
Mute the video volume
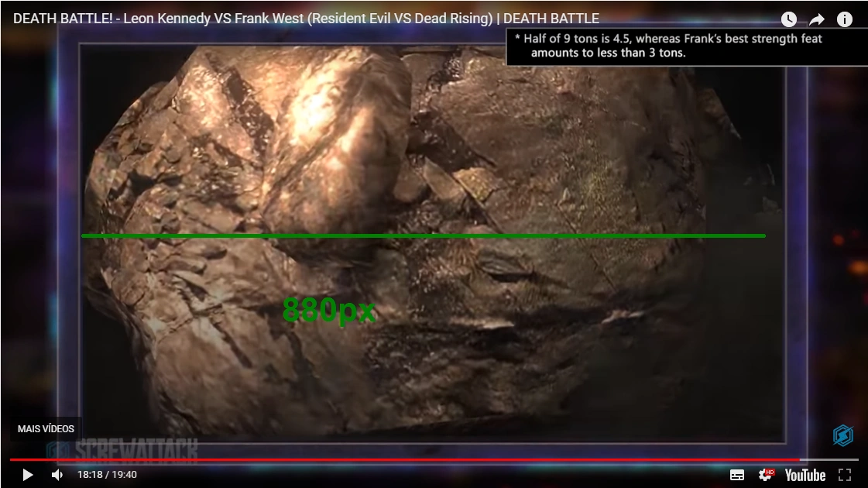pyautogui.click(x=57, y=475)
